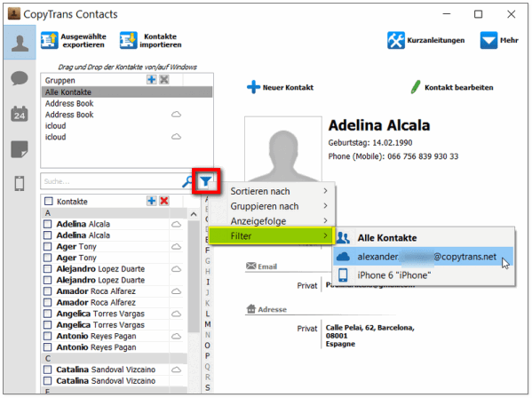
Task: Click in the Suche search field
Action: pos(111,181)
